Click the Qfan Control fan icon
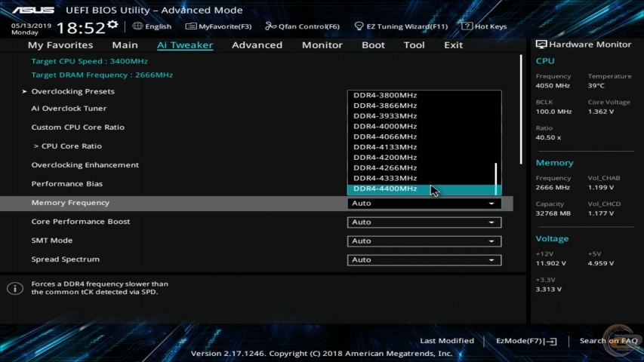 coord(270,26)
